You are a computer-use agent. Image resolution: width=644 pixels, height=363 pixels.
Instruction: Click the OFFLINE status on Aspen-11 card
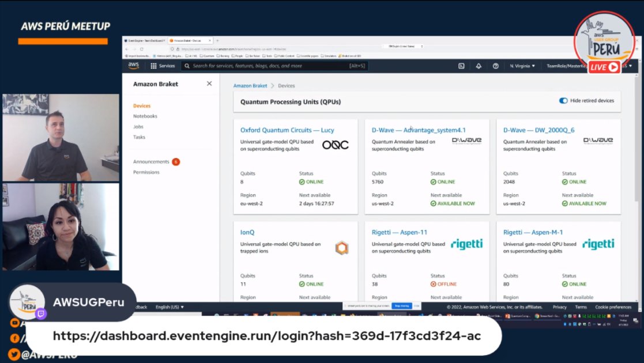tap(443, 284)
